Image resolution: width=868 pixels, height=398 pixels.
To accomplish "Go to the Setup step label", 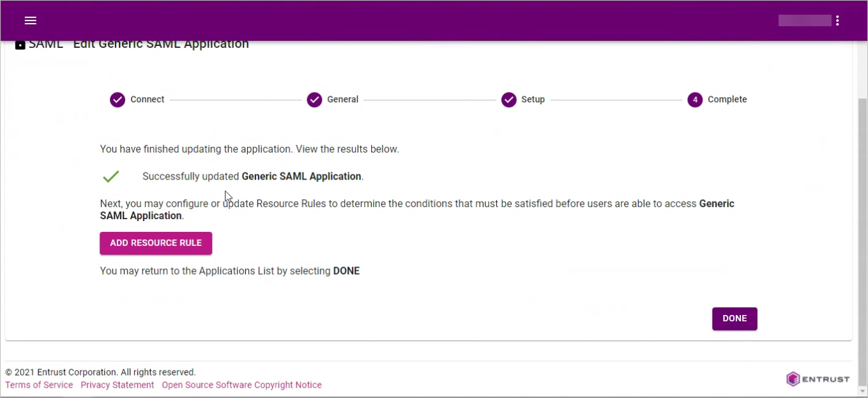I will pos(533,100).
